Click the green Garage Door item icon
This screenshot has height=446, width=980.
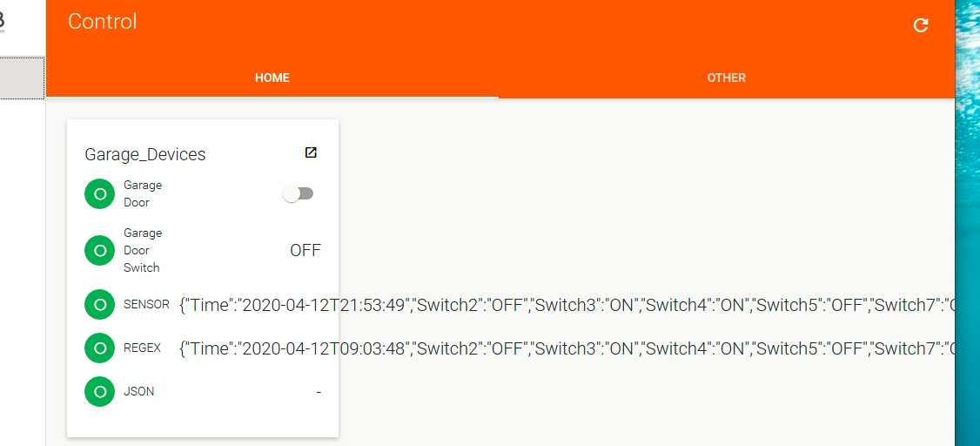(100, 194)
